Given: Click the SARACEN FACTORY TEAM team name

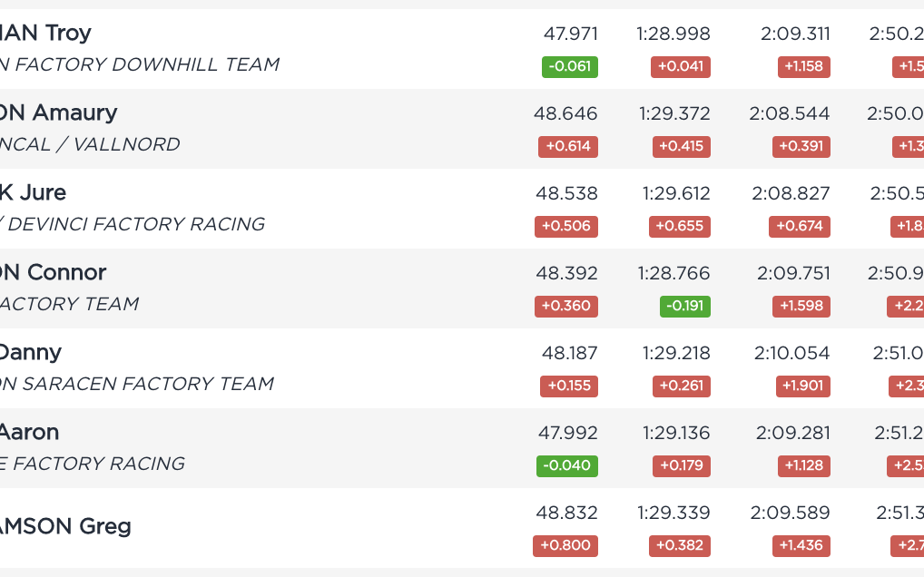Looking at the screenshot, I should click(x=137, y=384).
